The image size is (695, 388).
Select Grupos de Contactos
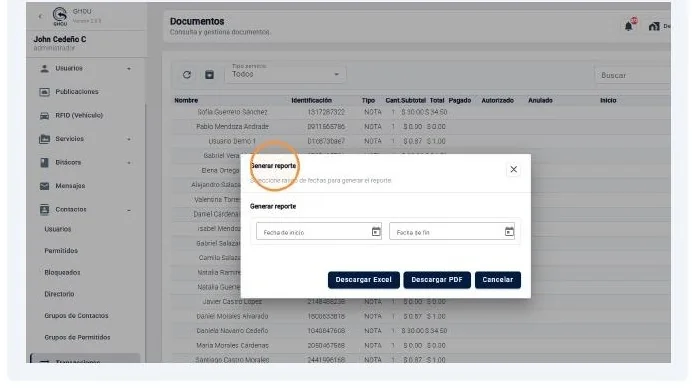tap(76, 316)
